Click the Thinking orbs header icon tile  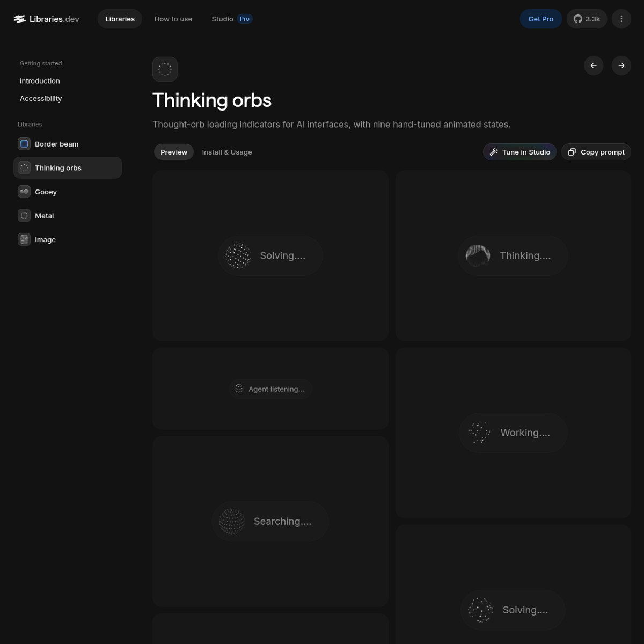(x=165, y=69)
